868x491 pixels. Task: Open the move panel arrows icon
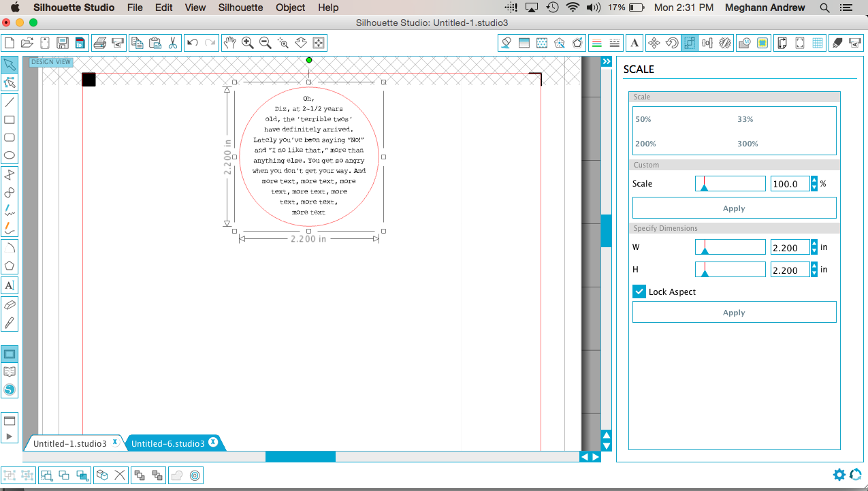pos(654,43)
